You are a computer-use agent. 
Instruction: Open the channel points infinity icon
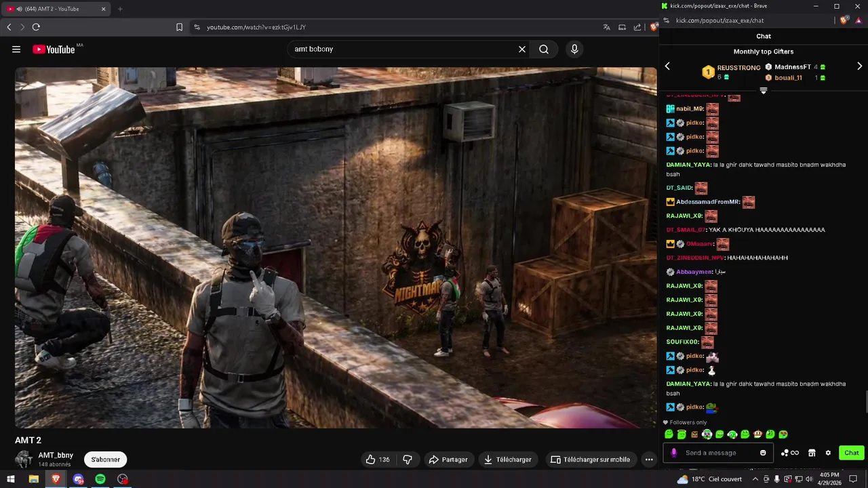point(790,453)
